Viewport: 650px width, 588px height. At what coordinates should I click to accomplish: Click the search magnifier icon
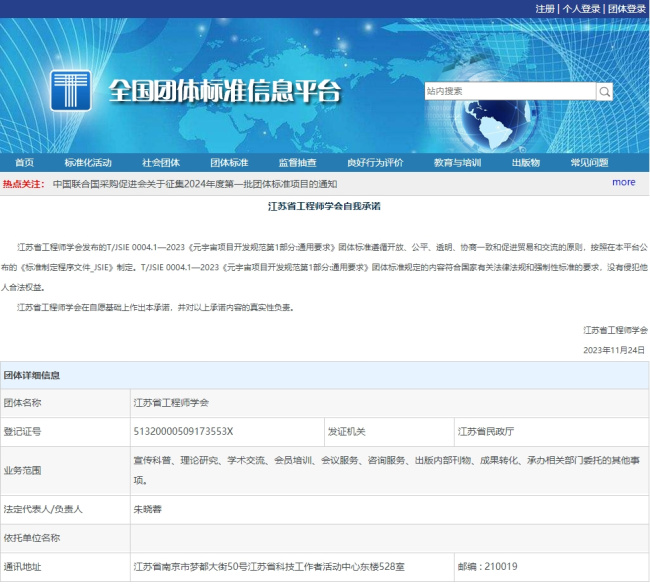pyautogui.click(x=604, y=91)
